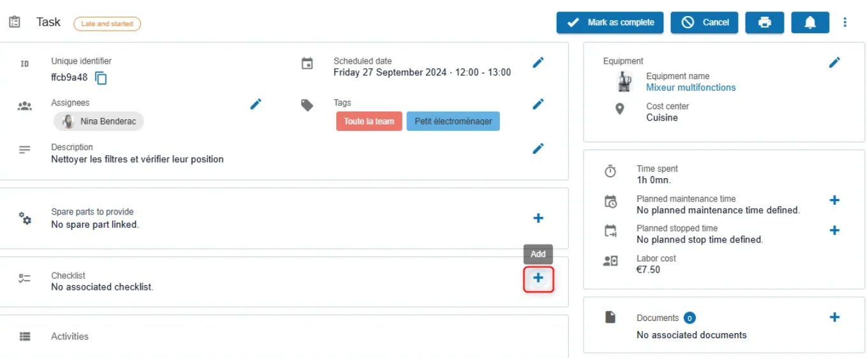Cancel the task
Viewport: 868px width, 358px height.
704,22
